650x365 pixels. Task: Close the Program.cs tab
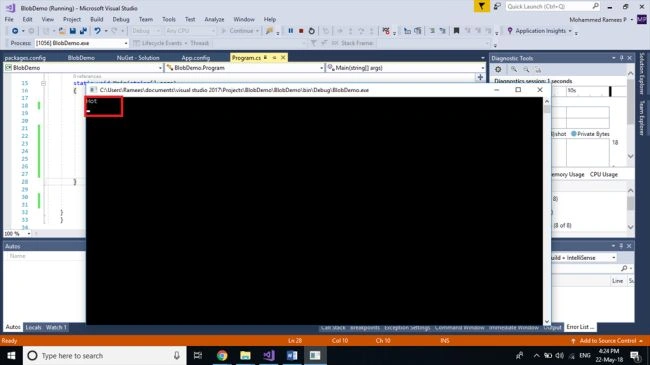[283, 58]
